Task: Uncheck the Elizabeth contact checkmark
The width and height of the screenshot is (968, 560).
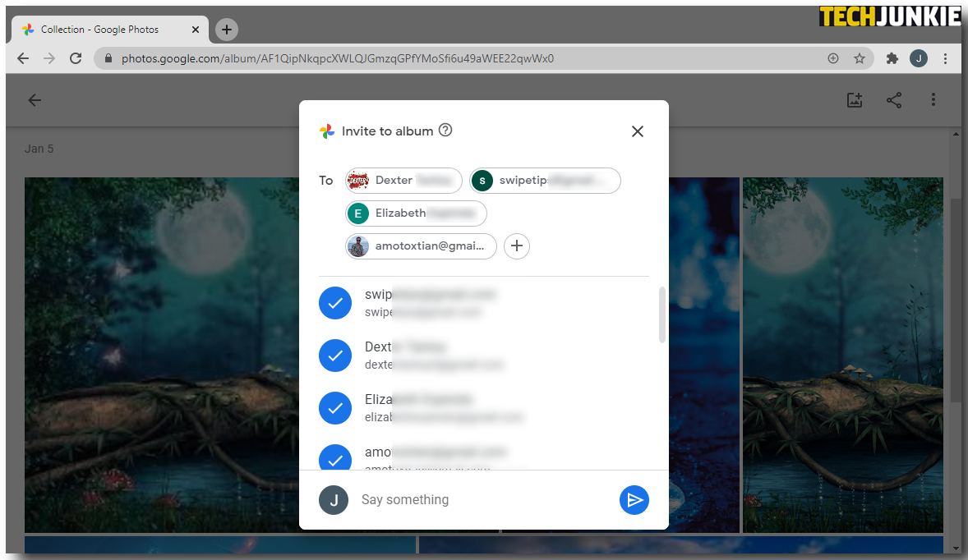Action: (x=334, y=408)
